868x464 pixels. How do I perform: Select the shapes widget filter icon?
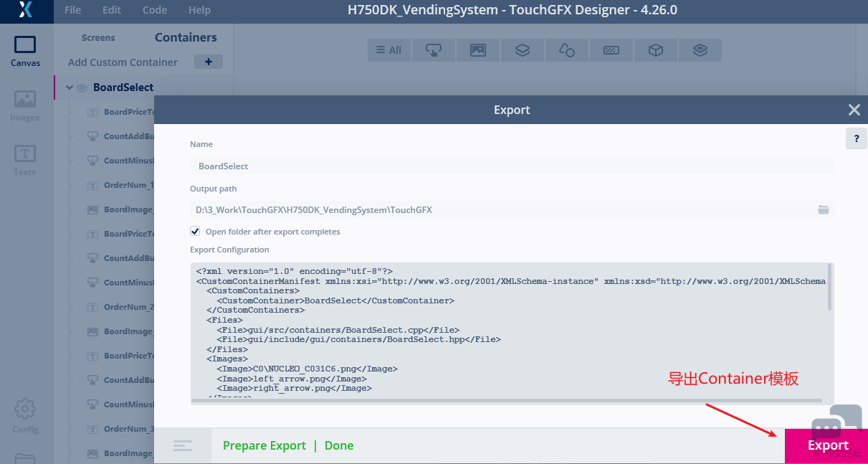point(566,49)
